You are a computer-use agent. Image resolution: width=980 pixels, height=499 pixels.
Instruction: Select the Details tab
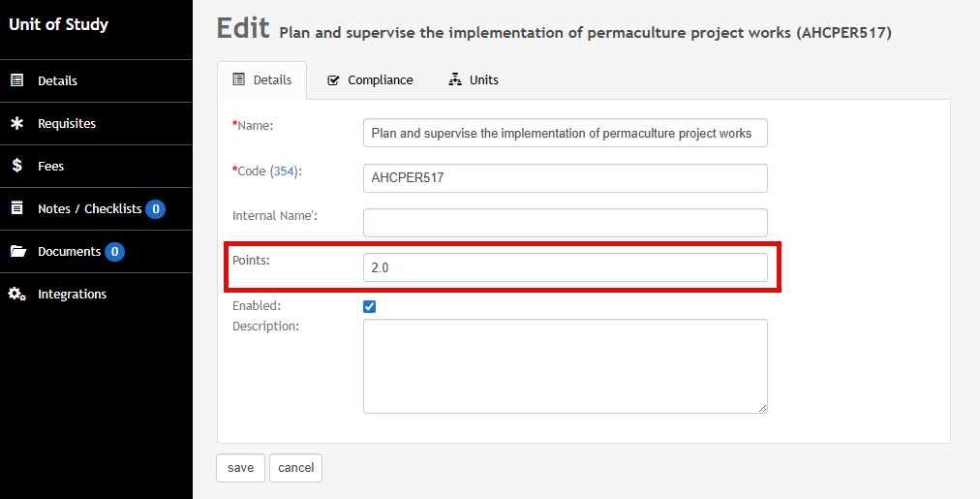261,80
